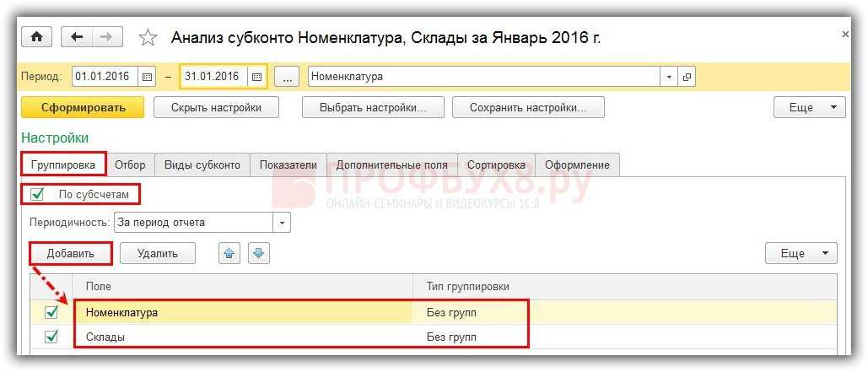Viewport: 868px width, 372px height.
Task: Switch to the Сортировка tab
Action: (496, 165)
